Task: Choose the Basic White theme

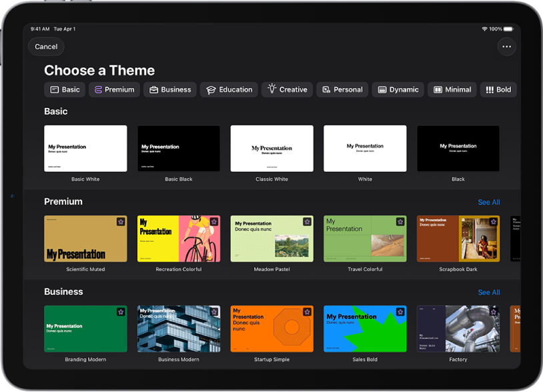Action: click(85, 148)
